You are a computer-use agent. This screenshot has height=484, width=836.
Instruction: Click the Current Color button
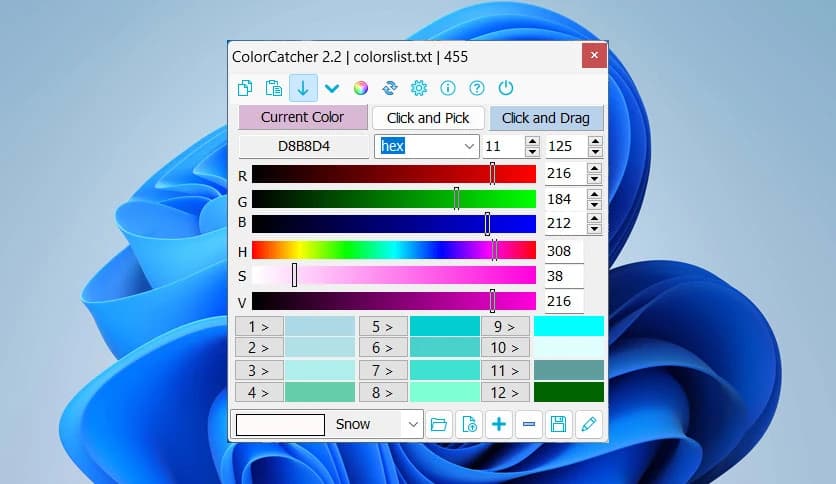pos(303,117)
